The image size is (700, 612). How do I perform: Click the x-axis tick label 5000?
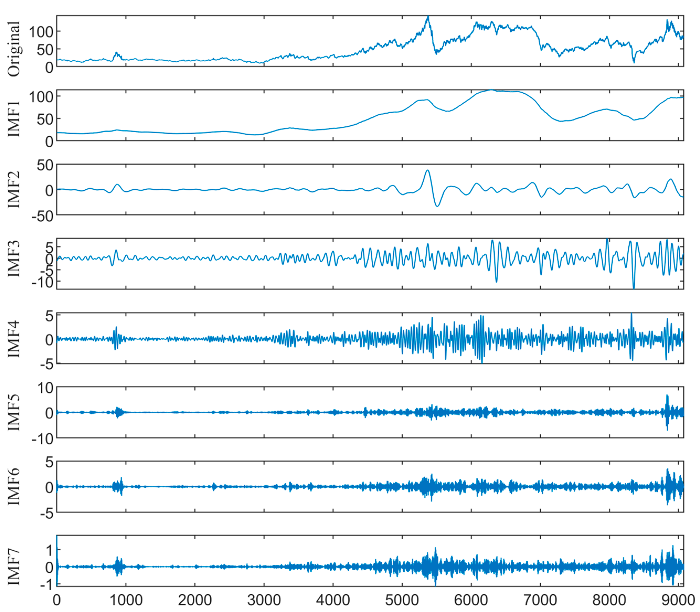click(402, 600)
